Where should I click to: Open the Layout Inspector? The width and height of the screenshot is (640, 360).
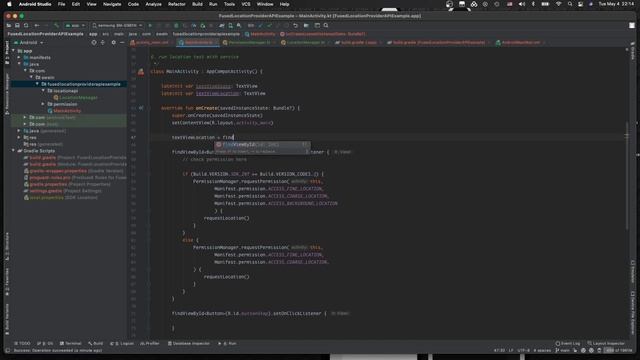606,344
